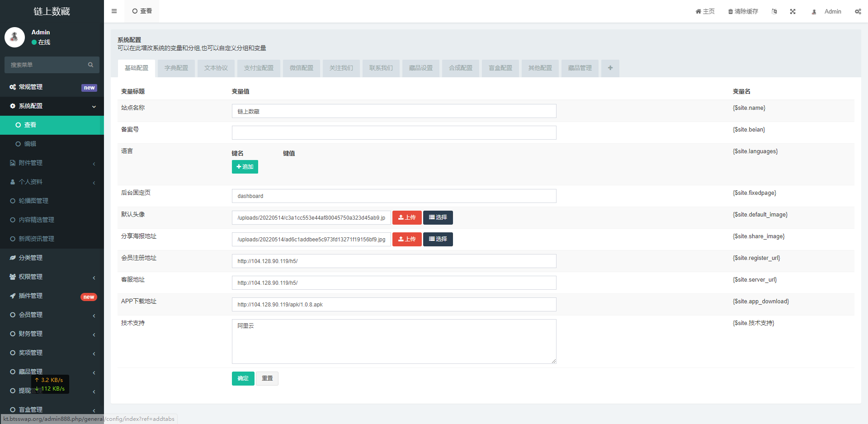Toggle fullscreen mode in top bar

pyautogui.click(x=793, y=11)
